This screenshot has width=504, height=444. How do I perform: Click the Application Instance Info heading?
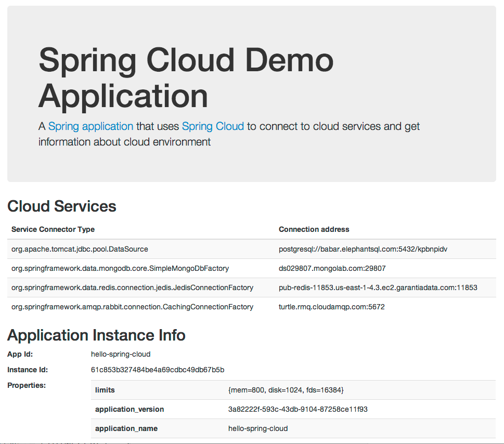[96, 335]
